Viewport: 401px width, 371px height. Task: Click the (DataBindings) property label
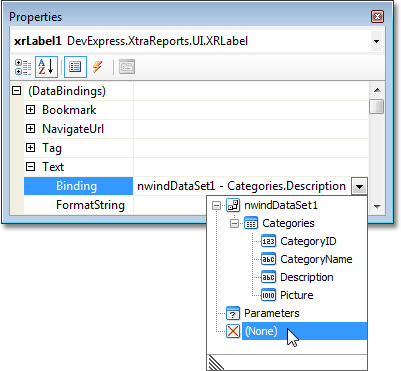[67, 91]
